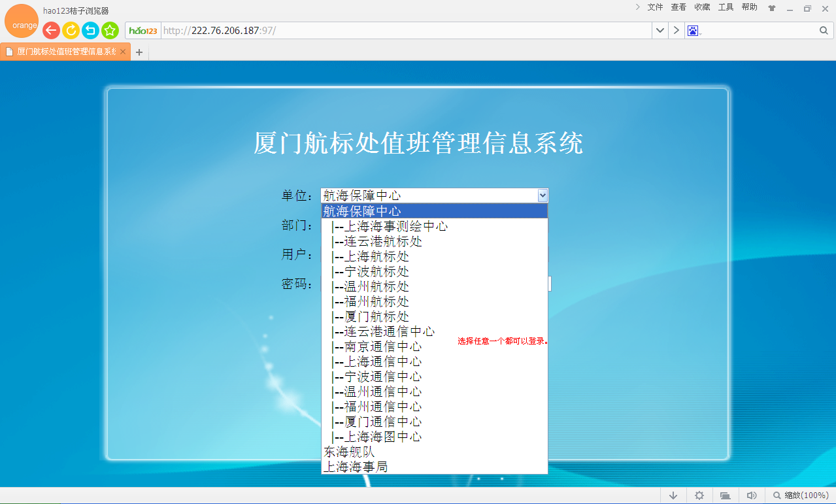Open the hao123 site logo shortcut
Screen dimensions: 836x504
143,31
